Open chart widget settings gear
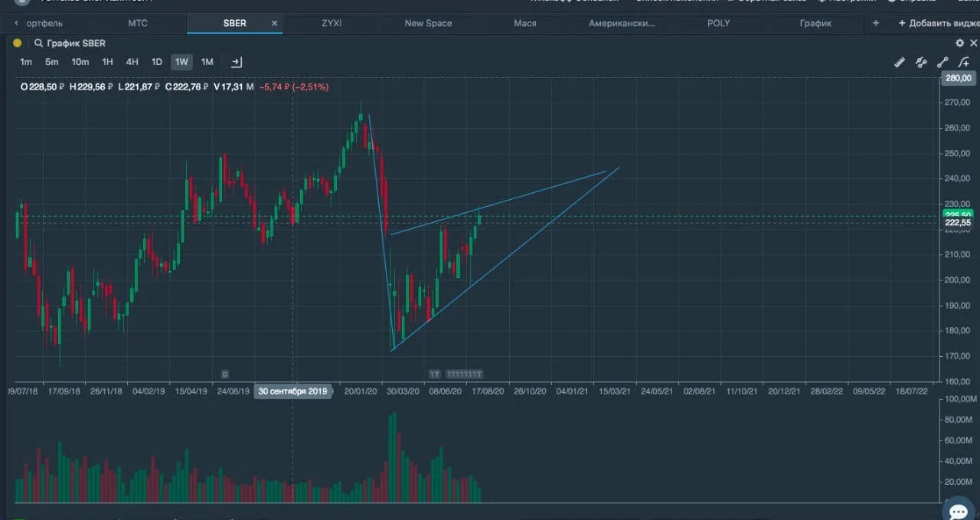The image size is (980, 520). tap(959, 44)
